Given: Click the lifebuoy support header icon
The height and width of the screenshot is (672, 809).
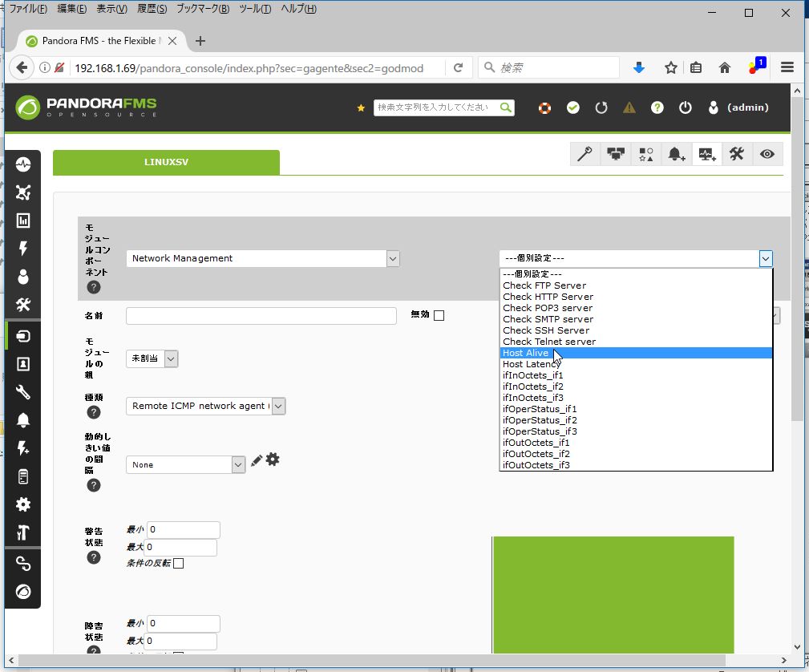Looking at the screenshot, I should point(545,108).
